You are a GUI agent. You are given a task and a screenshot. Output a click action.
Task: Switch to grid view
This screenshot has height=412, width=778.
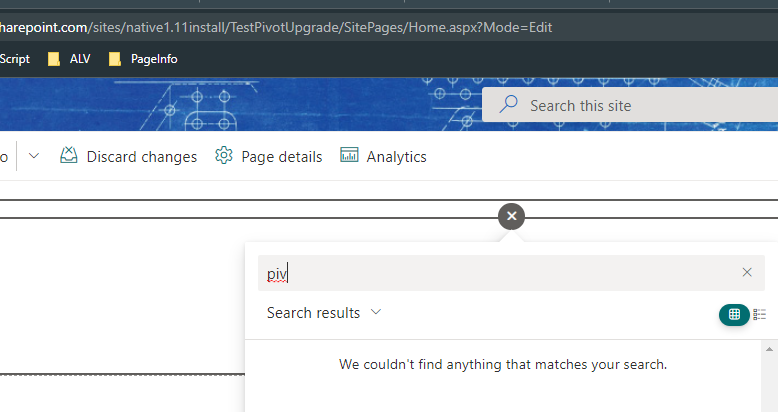[x=734, y=315]
